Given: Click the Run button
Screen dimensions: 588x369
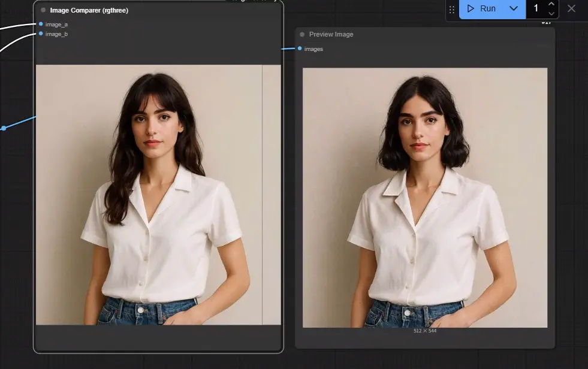Looking at the screenshot, I should point(481,8).
